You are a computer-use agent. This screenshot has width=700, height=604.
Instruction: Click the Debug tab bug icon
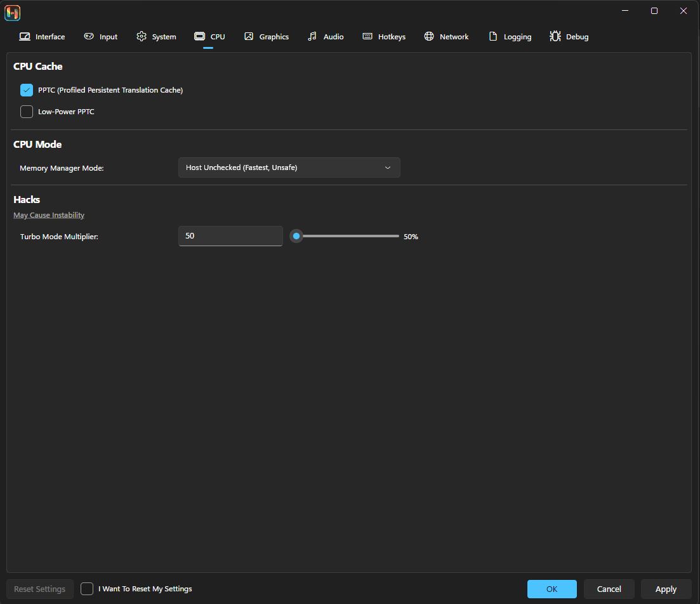pos(555,37)
